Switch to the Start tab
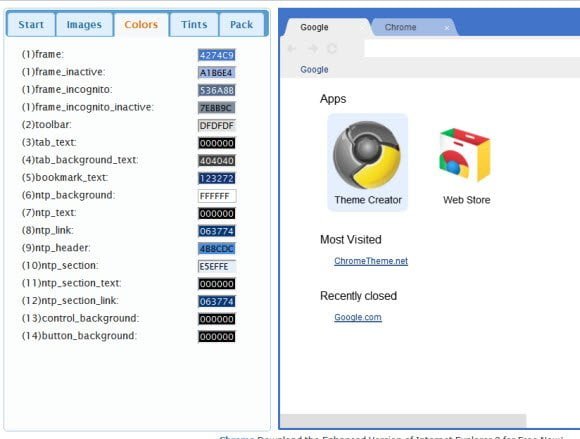Viewport: 580px width, 439px height. (x=31, y=24)
